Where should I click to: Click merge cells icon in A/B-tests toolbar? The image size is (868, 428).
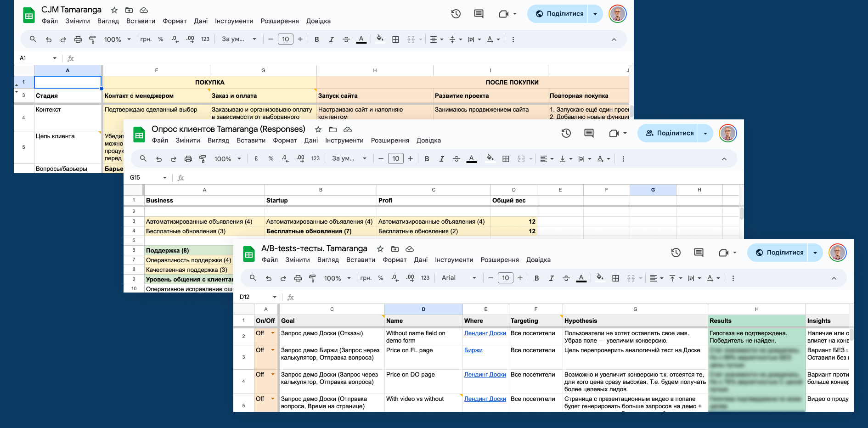[x=631, y=278]
